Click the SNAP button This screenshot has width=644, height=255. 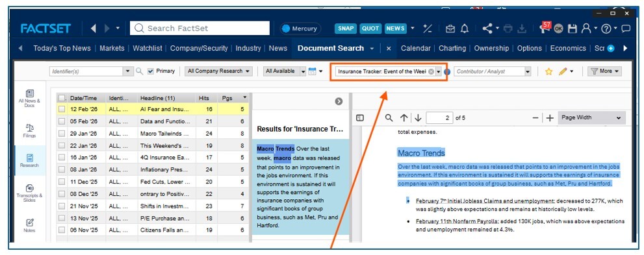[346, 29]
